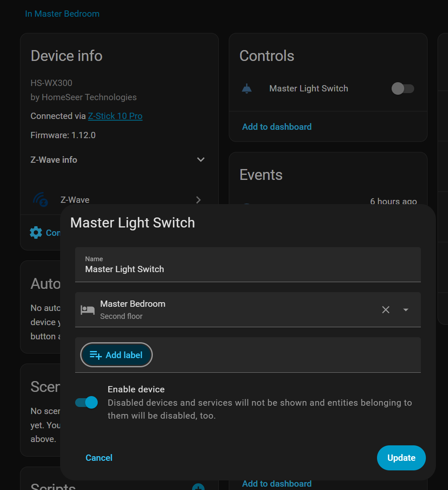Follow the In Master Bedroom link
The height and width of the screenshot is (490, 448).
(x=62, y=14)
